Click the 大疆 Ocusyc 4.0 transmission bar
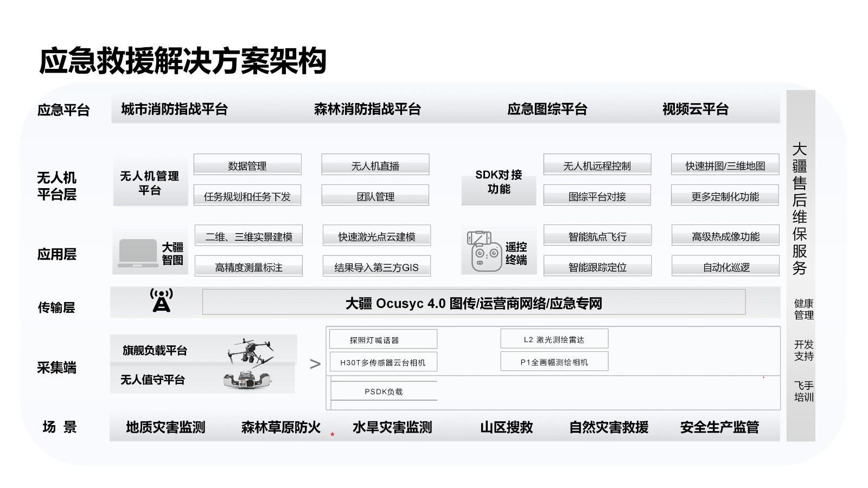 [x=474, y=303]
